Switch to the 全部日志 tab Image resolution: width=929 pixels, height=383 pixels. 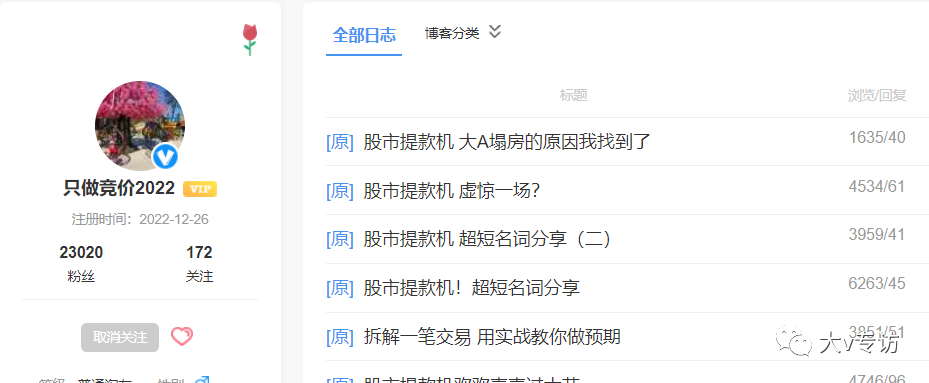[x=364, y=35]
